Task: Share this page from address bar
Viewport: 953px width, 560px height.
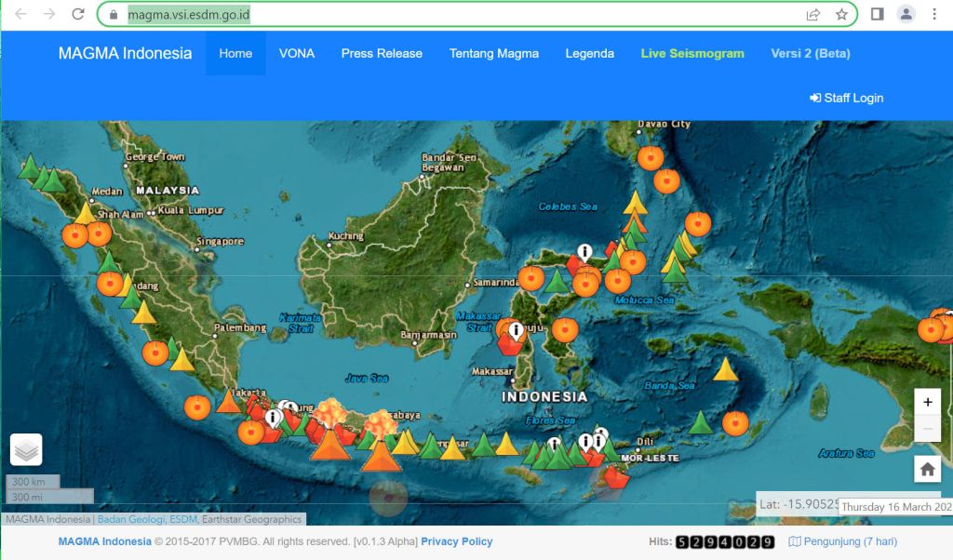Action: point(813,15)
